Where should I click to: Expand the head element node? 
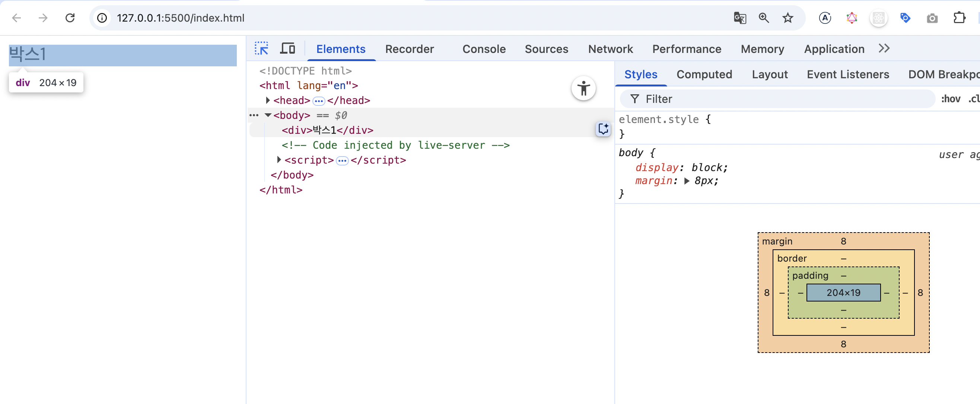click(268, 100)
